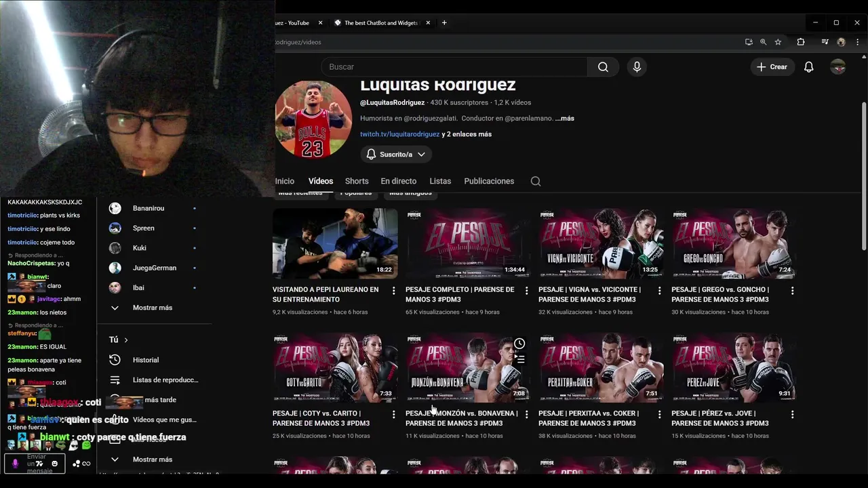The height and width of the screenshot is (488, 868).
Task: Click the YouTube search magnifier button
Action: point(603,66)
